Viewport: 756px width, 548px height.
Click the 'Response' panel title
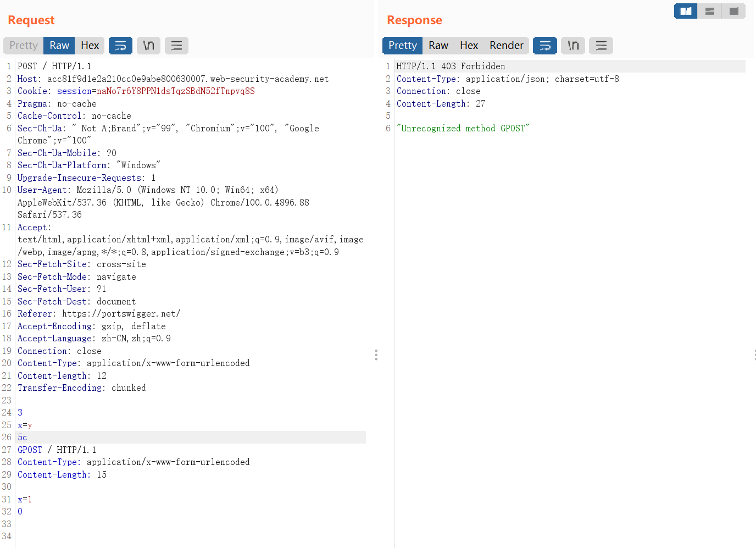(414, 20)
